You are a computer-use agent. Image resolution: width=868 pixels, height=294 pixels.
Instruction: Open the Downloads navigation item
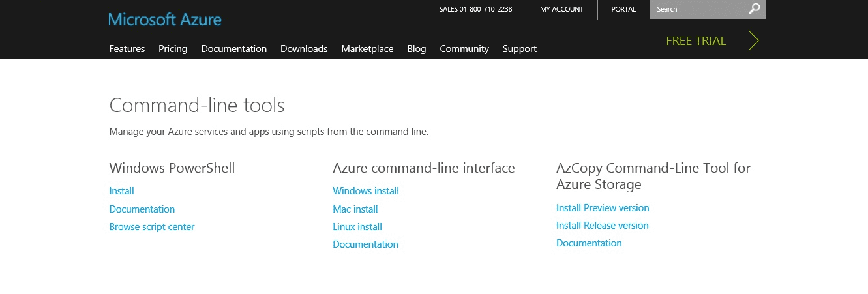coord(304,49)
